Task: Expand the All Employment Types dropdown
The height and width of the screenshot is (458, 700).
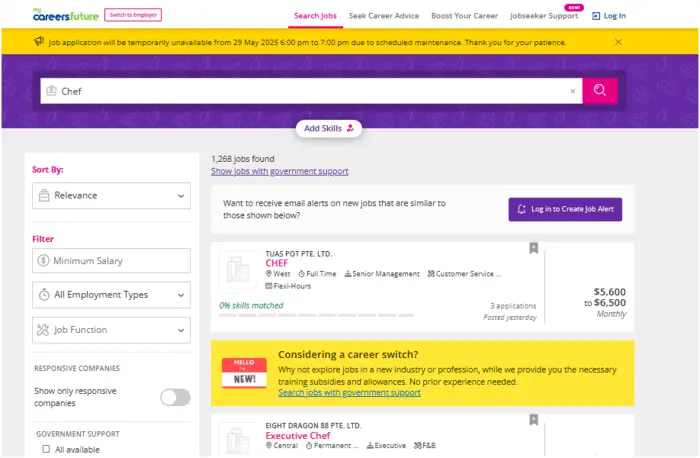Action: coord(111,295)
